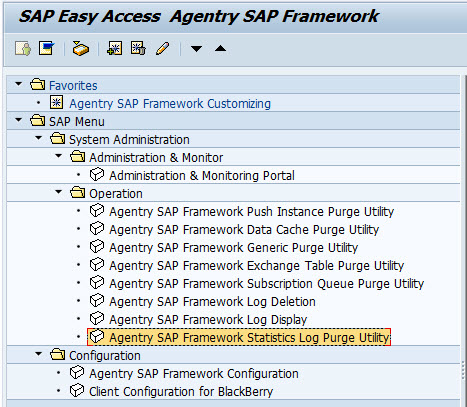Select Agentry SAP Framework Log Display
The image size is (467, 407).
pos(208,320)
